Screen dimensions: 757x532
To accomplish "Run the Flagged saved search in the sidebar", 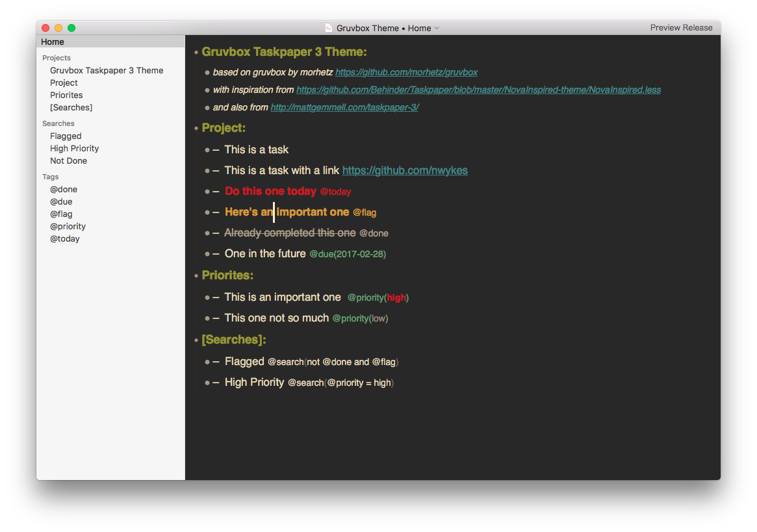I will (x=66, y=136).
